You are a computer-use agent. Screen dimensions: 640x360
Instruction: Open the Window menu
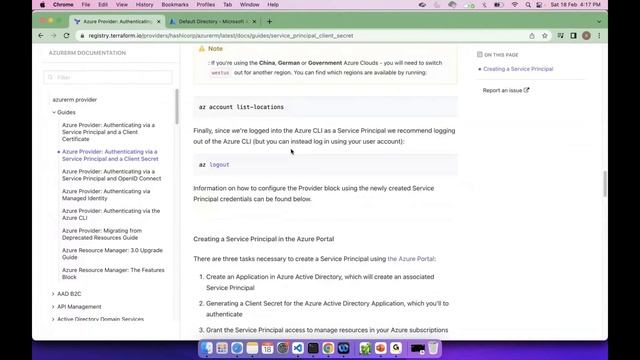pyautogui.click(x=249, y=5)
